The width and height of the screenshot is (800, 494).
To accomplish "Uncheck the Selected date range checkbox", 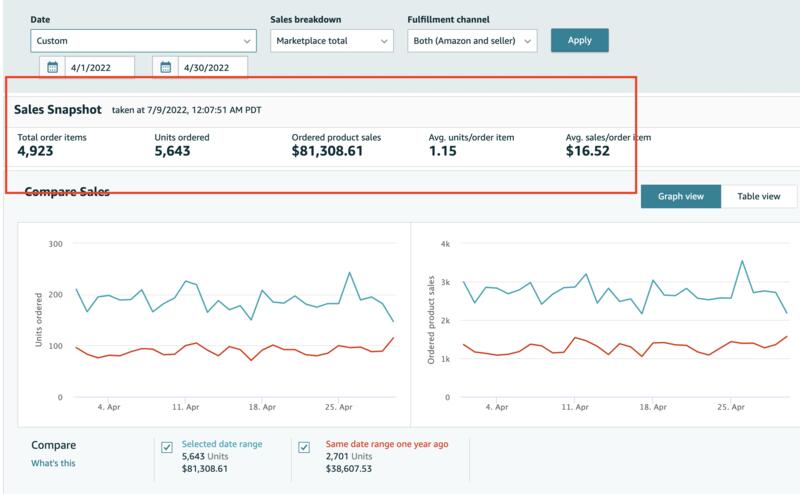I will (x=167, y=448).
